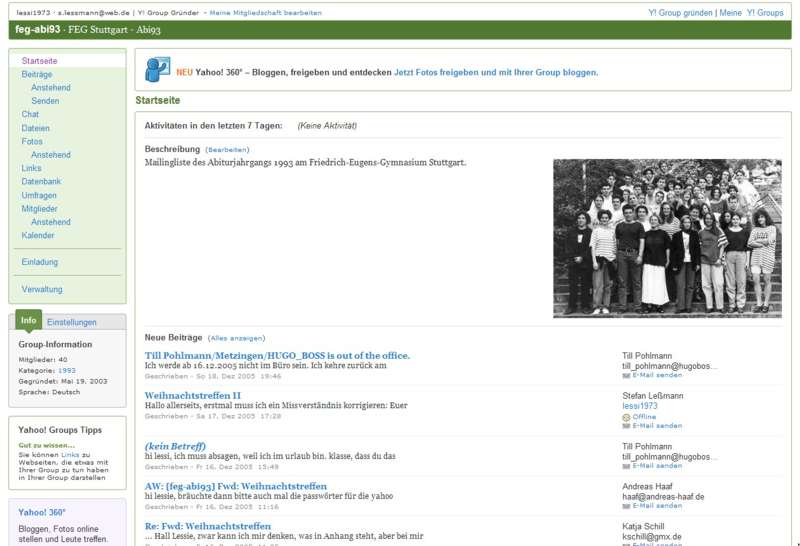
Task: Click the feg-abi93 group title
Action: (38, 30)
